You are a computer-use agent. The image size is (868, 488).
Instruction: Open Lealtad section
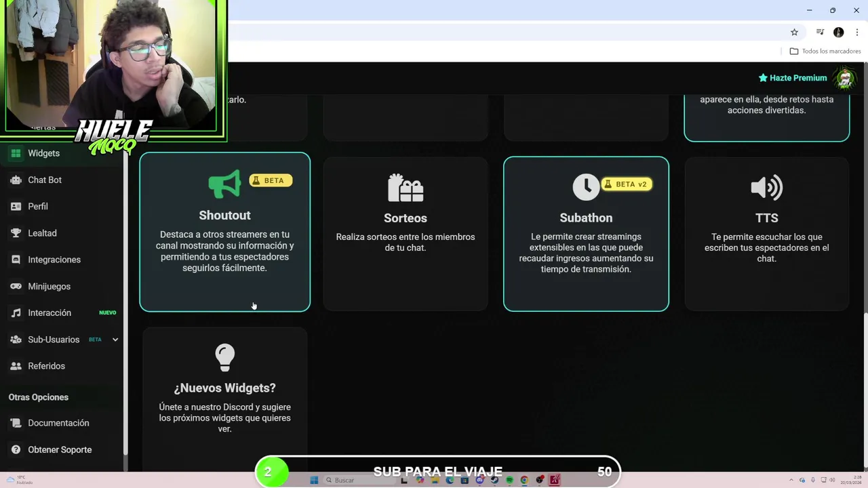(x=61, y=233)
